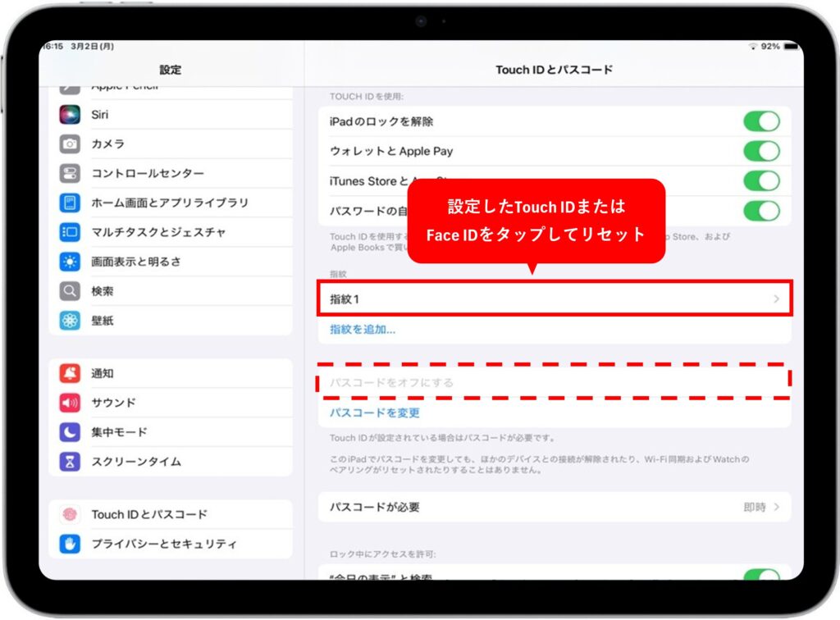Turn off iTunes Store Touch ID switch
This screenshot has height=620, width=840.
(760, 180)
